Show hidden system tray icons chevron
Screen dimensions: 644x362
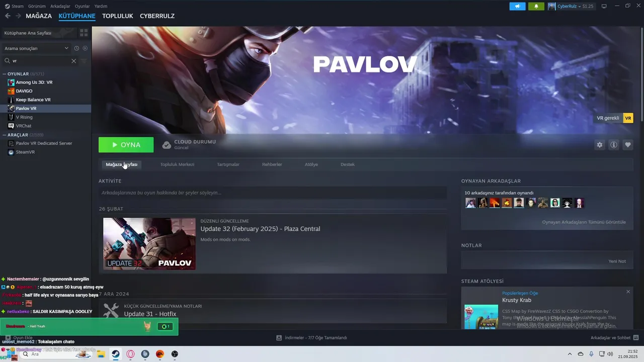(570, 354)
